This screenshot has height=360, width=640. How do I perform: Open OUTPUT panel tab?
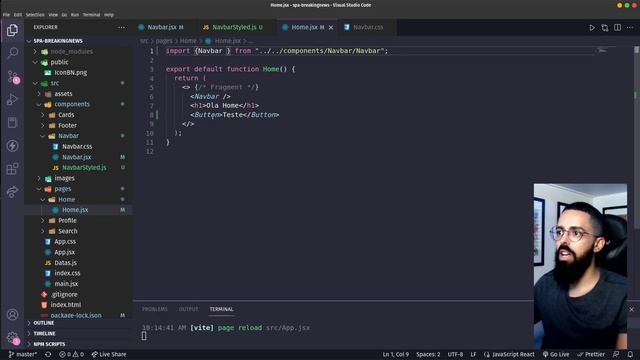pos(189,309)
